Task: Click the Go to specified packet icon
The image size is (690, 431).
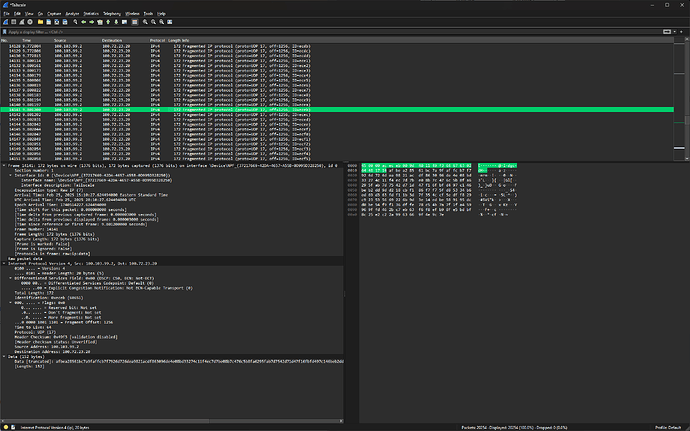Action: 100,22
